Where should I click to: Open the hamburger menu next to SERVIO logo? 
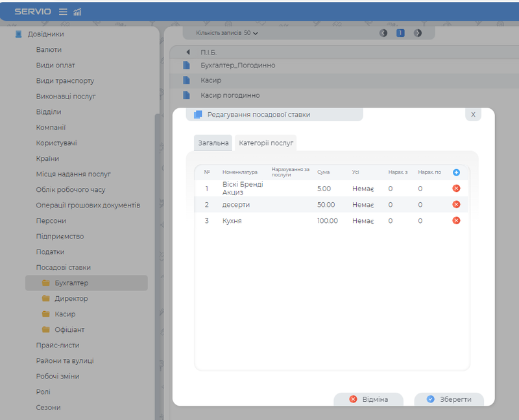coord(63,12)
